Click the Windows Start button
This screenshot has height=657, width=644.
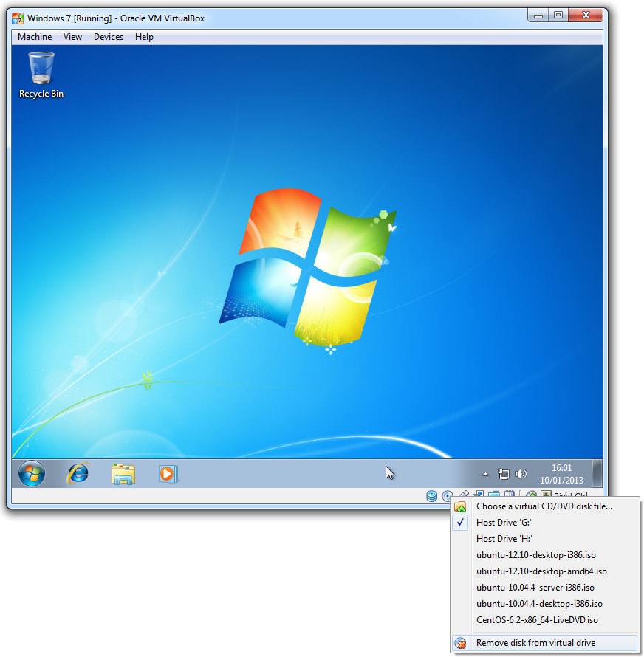click(x=32, y=473)
